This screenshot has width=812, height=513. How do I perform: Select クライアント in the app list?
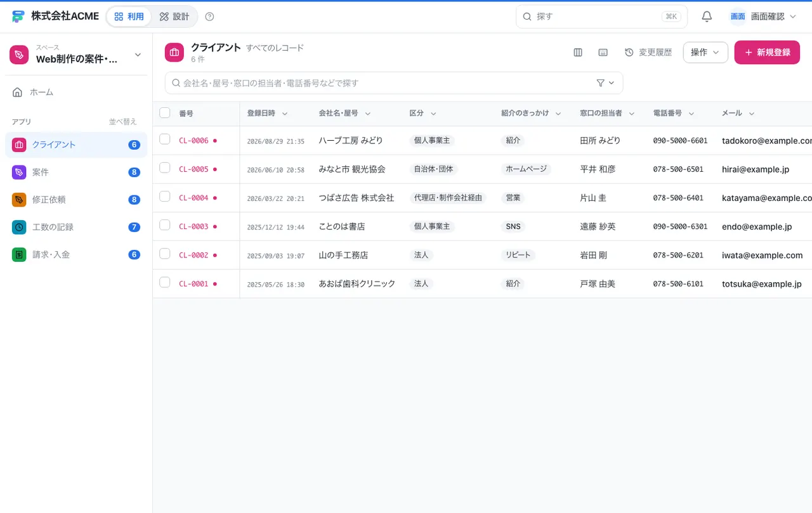click(76, 145)
